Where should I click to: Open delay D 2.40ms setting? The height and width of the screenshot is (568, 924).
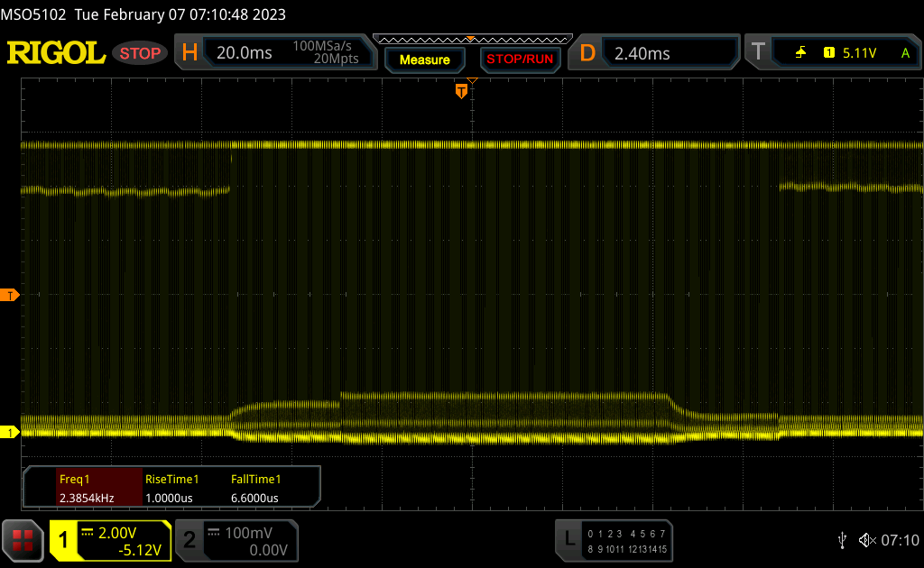pos(653,53)
